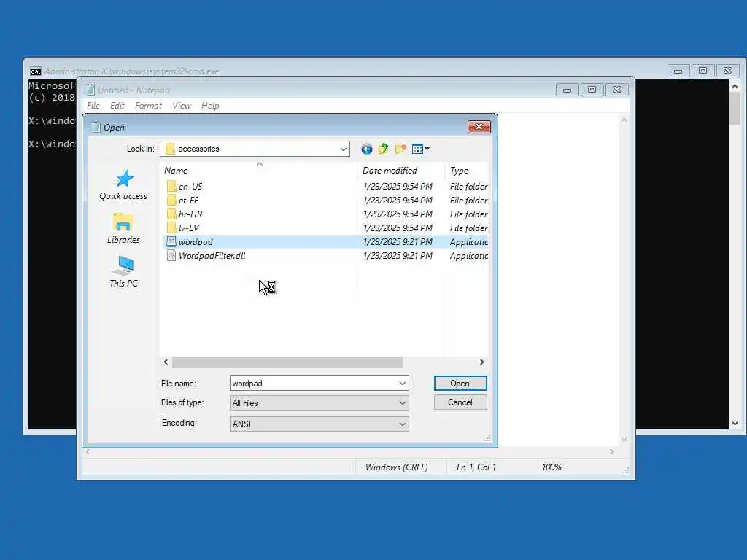
Task: Click the file list scroll left arrow
Action: click(166, 362)
